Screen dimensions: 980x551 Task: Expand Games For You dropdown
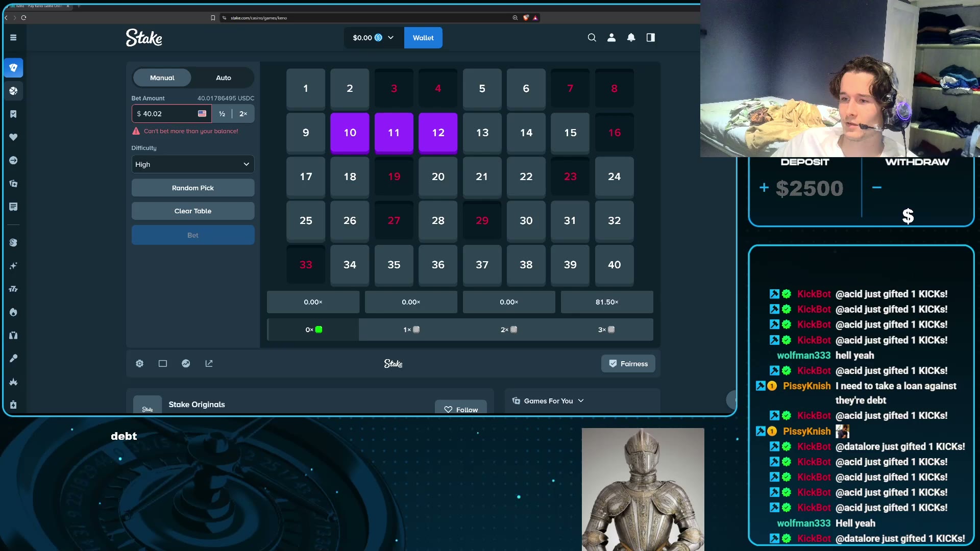(548, 401)
